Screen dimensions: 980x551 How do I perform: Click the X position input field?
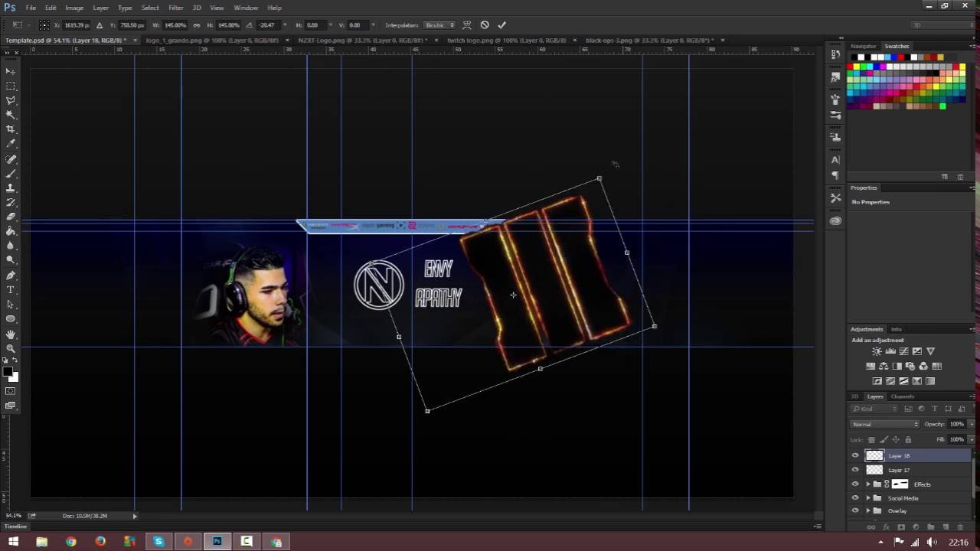pyautogui.click(x=78, y=25)
